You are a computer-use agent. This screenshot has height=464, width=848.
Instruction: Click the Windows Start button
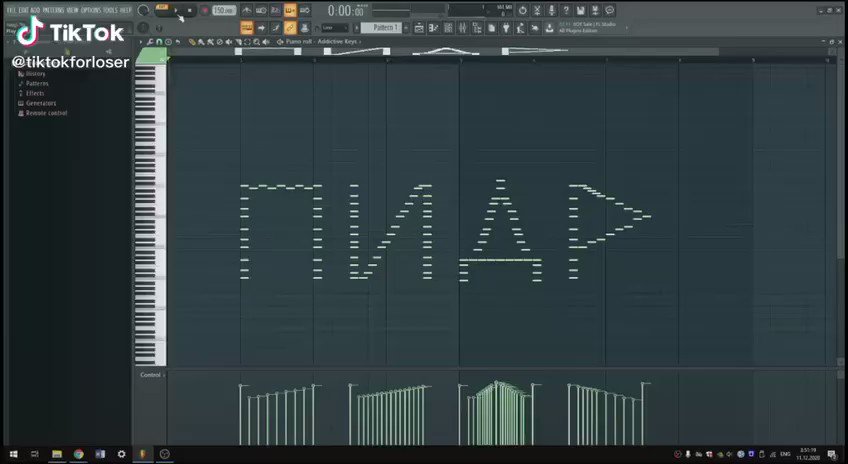(x=14, y=454)
